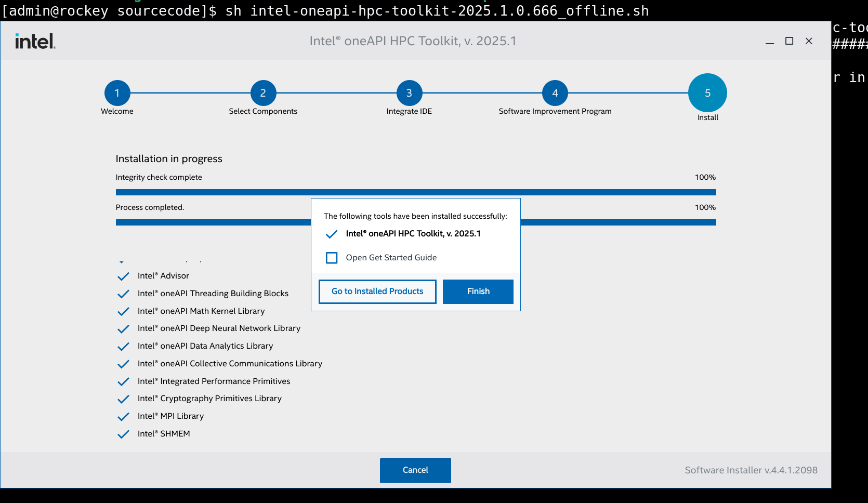Click the Finish button
Viewport: 868px width, 503px height.
478,292
